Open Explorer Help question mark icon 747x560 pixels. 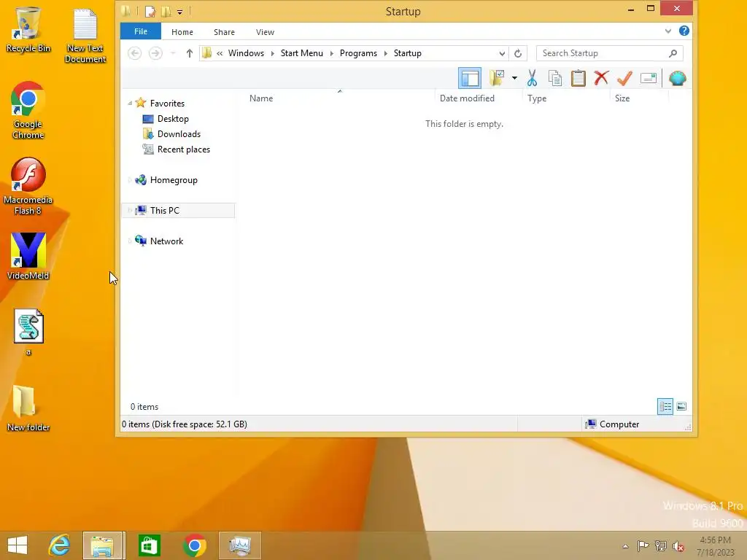684,31
